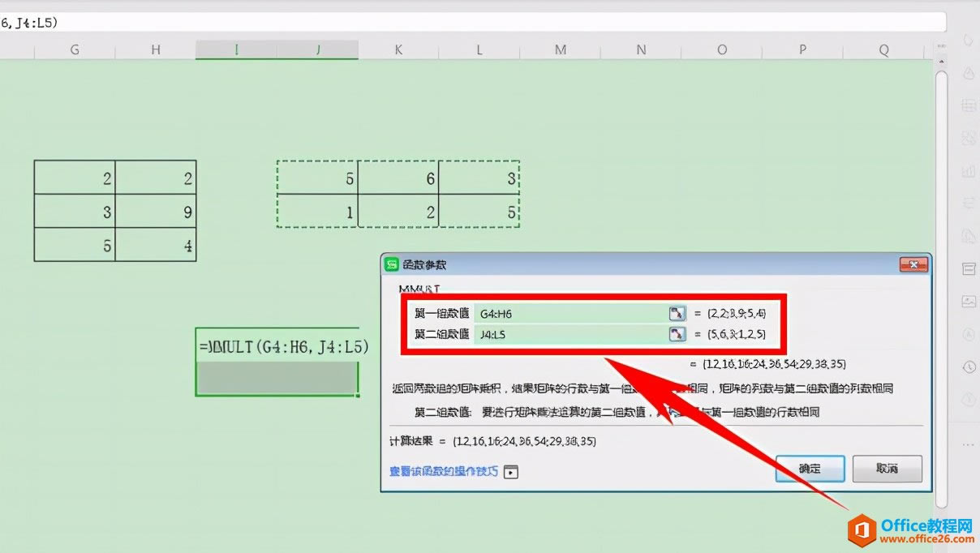The image size is (980, 553).
Task: Select cell with 9 in first matrix
Action: [x=156, y=211]
